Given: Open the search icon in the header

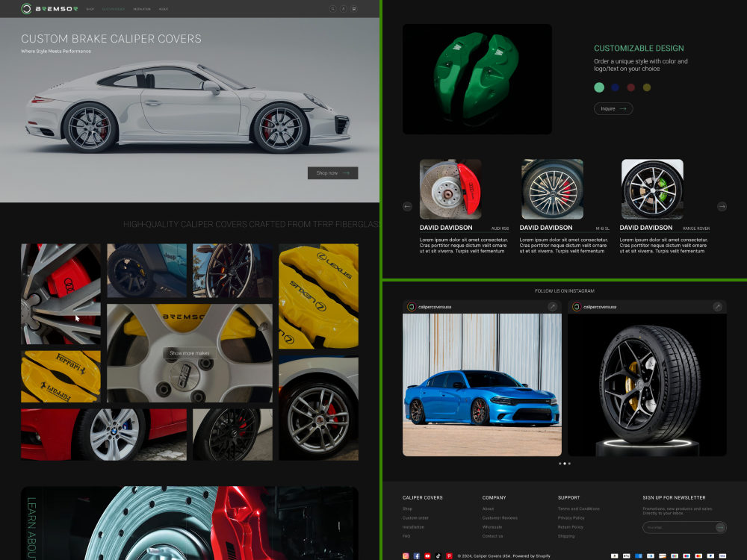Looking at the screenshot, I should 332,8.
